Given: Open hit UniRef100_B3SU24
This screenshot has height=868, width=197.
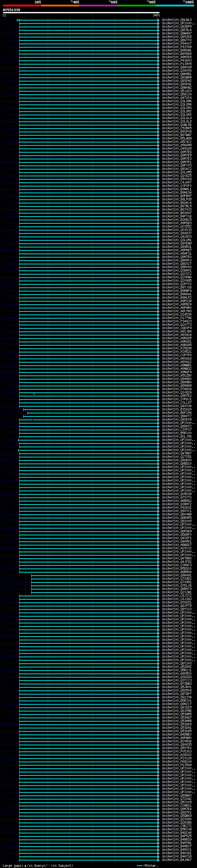Looking at the screenshot, I should pos(176,410).
